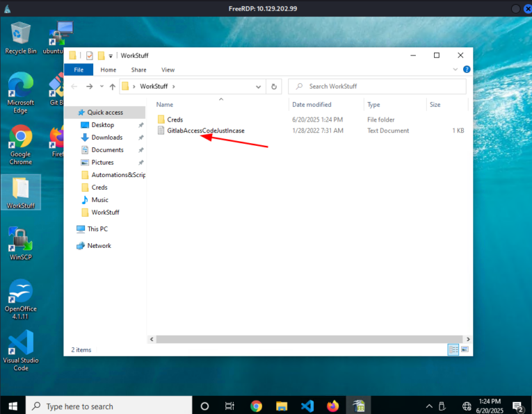532x414 pixels.
Task: Open the File menu tab
Action: pos(79,69)
